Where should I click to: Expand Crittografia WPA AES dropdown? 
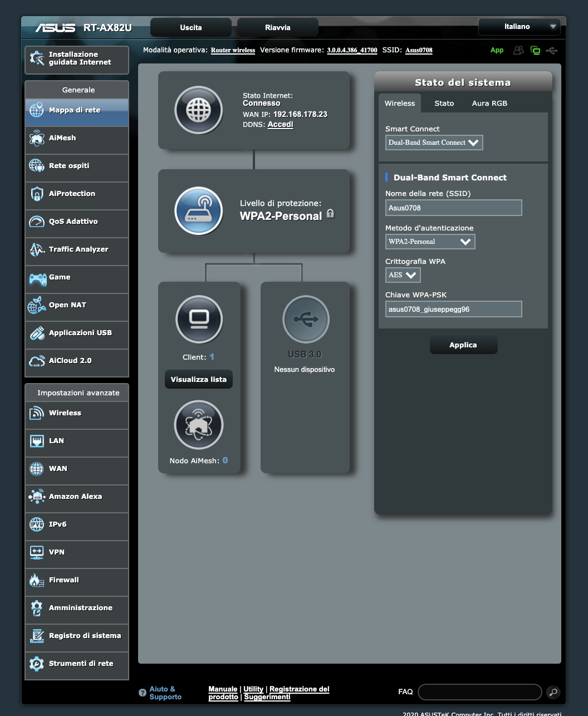(403, 275)
